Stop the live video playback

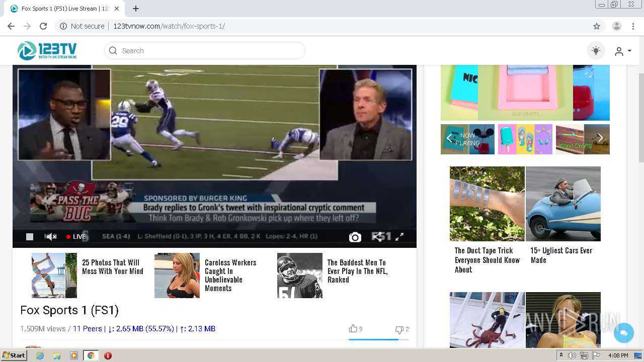coord(30,237)
